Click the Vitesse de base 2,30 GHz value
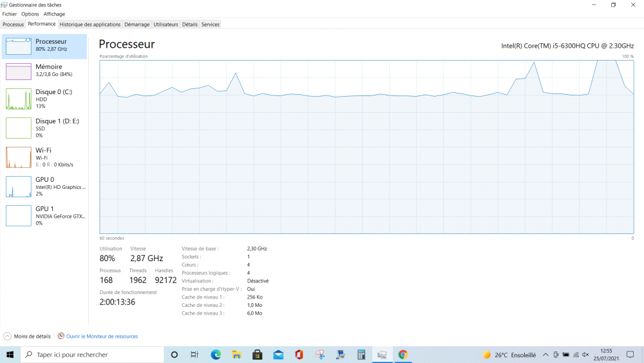 (x=257, y=249)
